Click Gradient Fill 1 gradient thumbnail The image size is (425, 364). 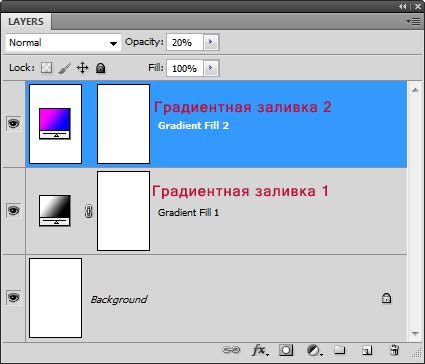tap(55, 211)
